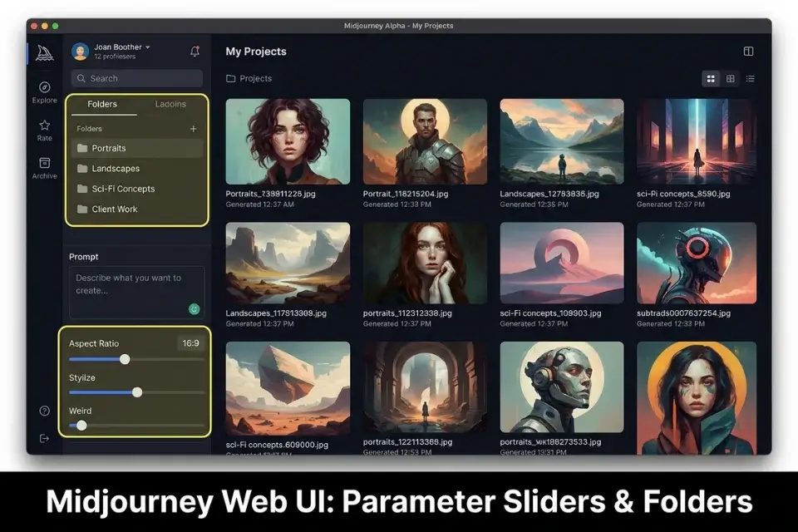Click the subtrads0007637254.jpg file name

tap(683, 313)
